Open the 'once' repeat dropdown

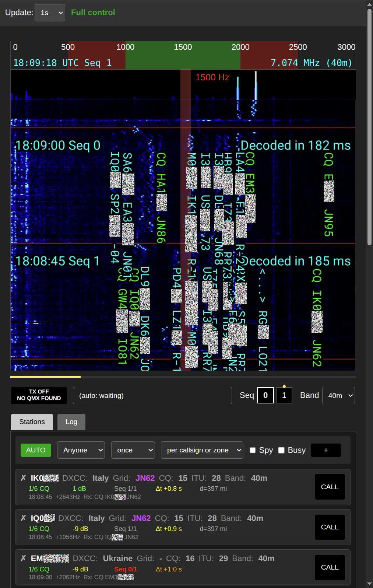pyautogui.click(x=133, y=450)
